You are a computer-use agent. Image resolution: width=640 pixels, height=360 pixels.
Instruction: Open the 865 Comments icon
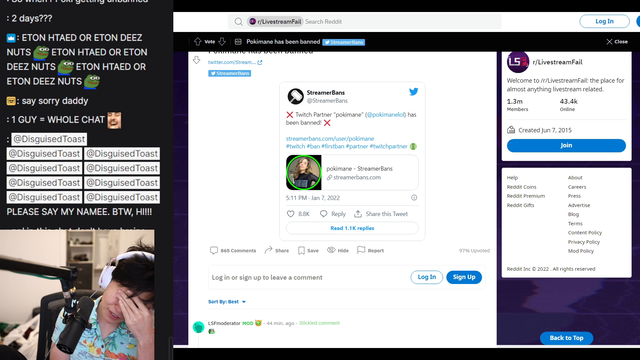(213, 250)
